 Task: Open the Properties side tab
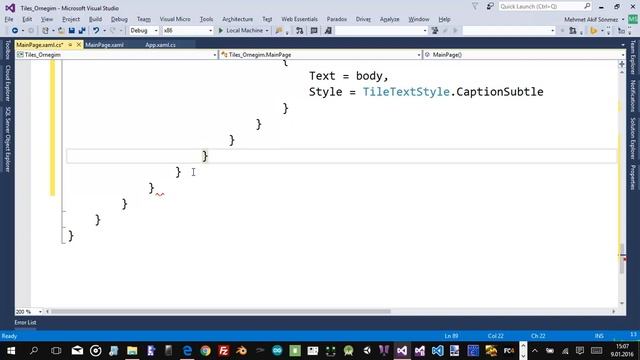tap(633, 177)
